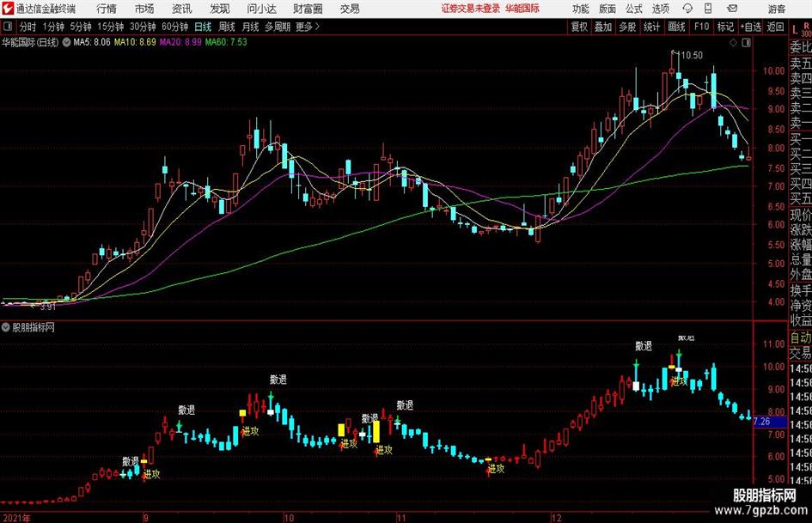Open the messages envelope icon
The width and height of the screenshot is (812, 523).
(732, 9)
